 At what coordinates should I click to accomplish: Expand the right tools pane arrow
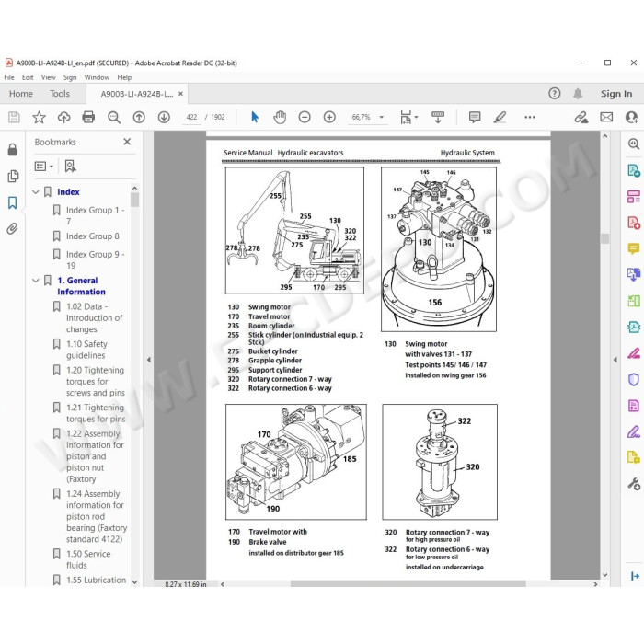(x=615, y=360)
